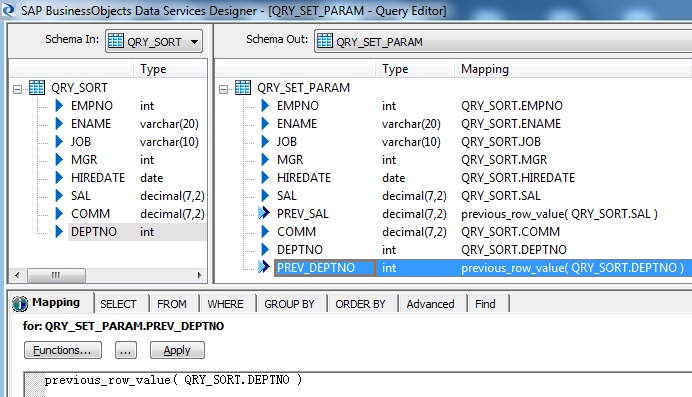
Task: Click the table icon beside QRY_SORT tree root
Action: [37, 87]
